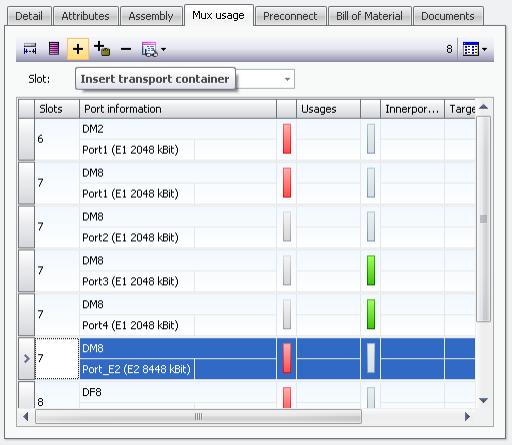
Task: Click the Insert transport container plus icon
Action: click(78, 49)
